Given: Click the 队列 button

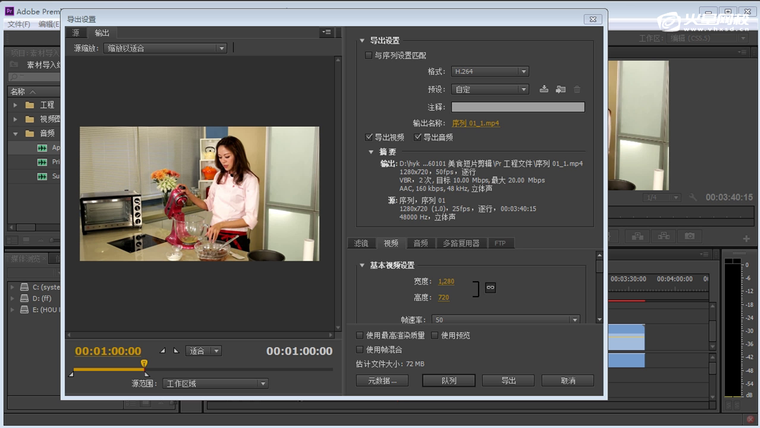Looking at the screenshot, I should (449, 381).
